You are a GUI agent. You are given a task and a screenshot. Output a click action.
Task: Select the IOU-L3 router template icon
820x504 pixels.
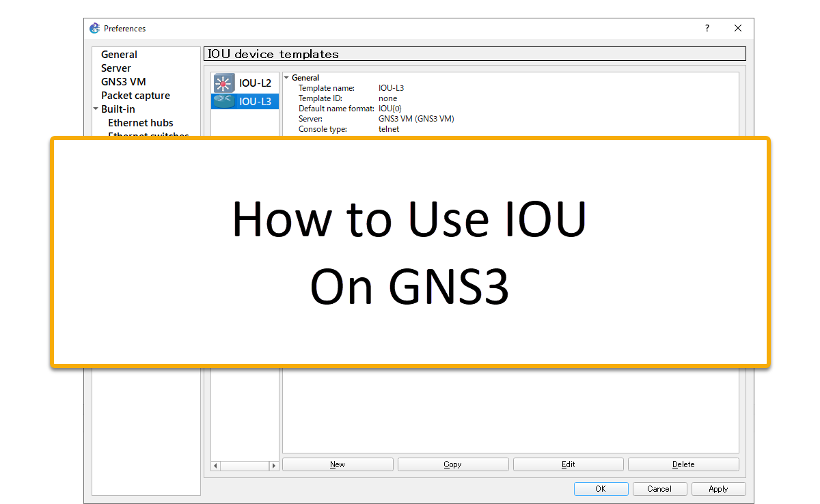pos(223,101)
